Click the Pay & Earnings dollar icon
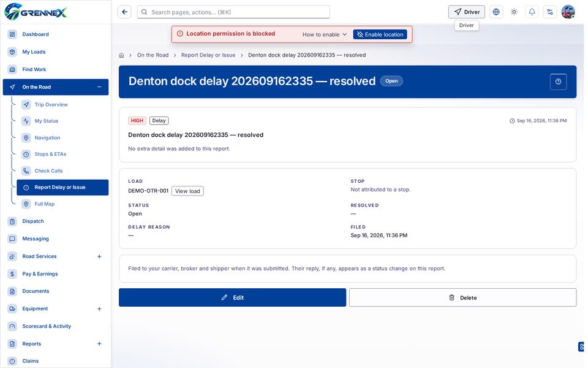Image resolution: width=588 pixels, height=368 pixels. (12, 274)
